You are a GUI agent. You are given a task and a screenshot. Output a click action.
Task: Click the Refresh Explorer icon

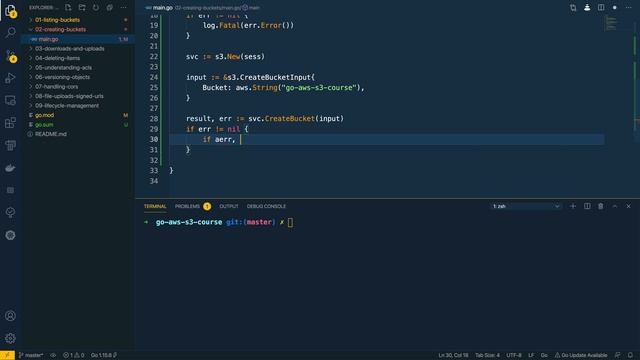96,7
